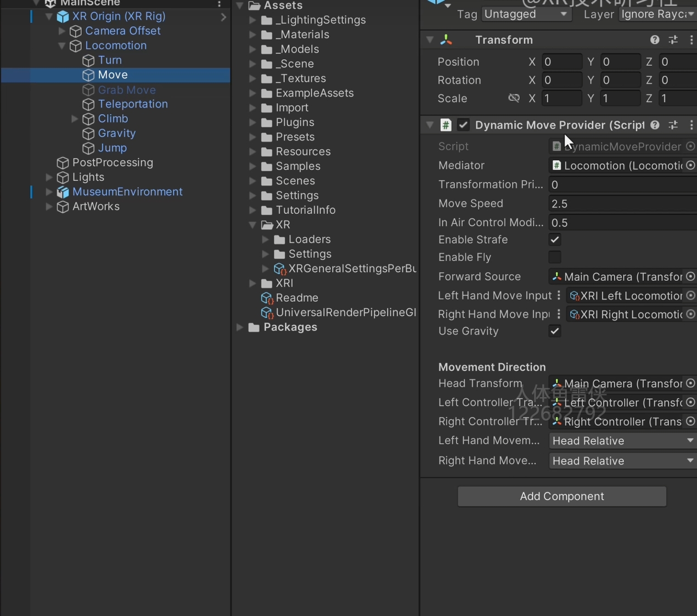Open object picker for Forward Source
Image resolution: width=697 pixels, height=616 pixels.
click(690, 276)
